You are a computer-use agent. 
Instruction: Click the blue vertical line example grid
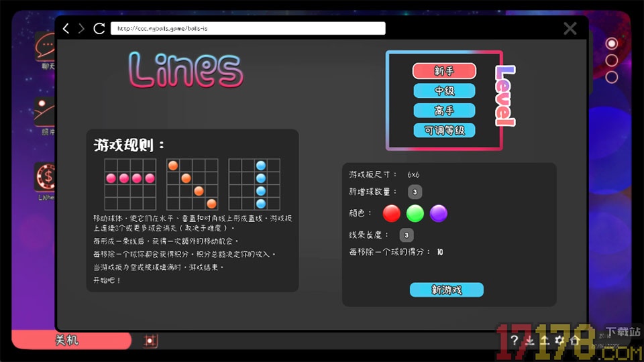tap(254, 184)
